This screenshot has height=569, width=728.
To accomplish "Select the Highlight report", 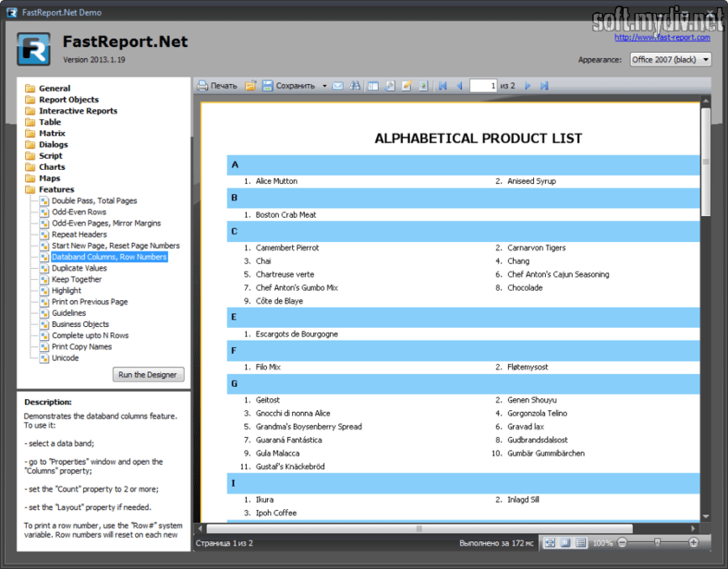I will (67, 291).
